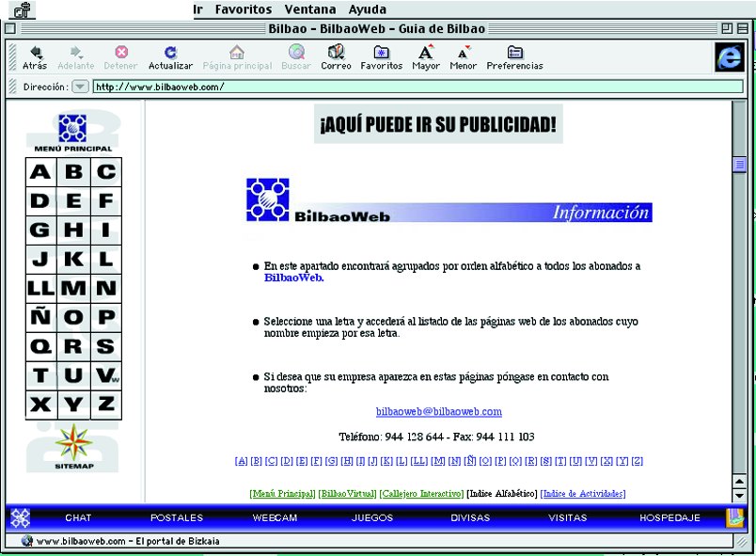Open the Indice de Actividades link
The width and height of the screenshot is (756, 556).
(x=583, y=493)
